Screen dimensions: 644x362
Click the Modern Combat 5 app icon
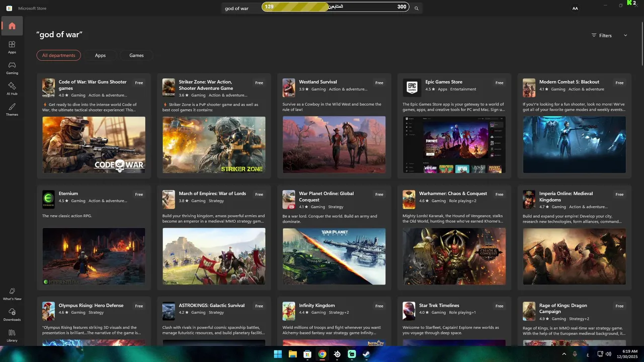[x=529, y=87]
